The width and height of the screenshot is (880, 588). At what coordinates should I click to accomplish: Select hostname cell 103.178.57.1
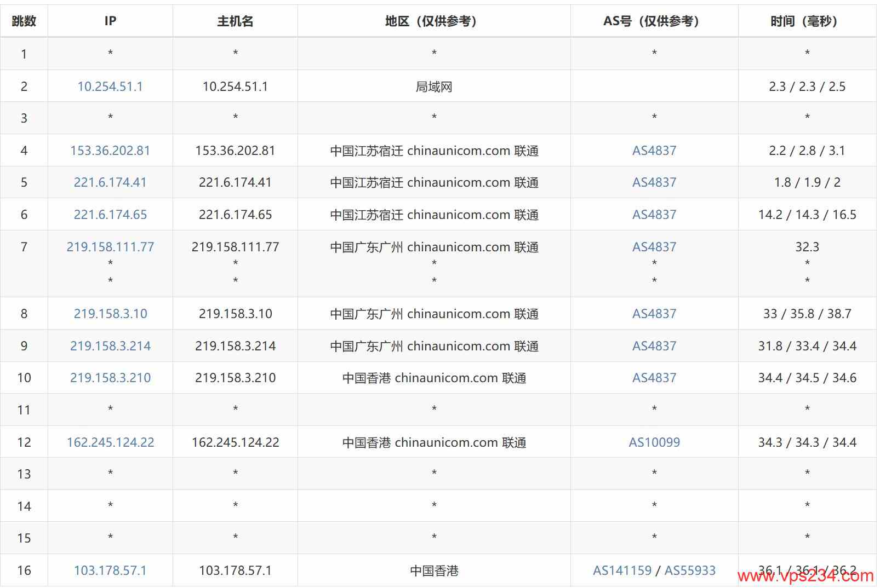point(235,570)
